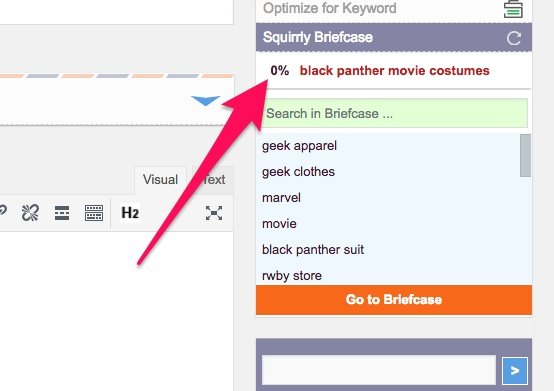Focus the Search in Briefcase field
This screenshot has height=391, width=554.
pos(395,113)
